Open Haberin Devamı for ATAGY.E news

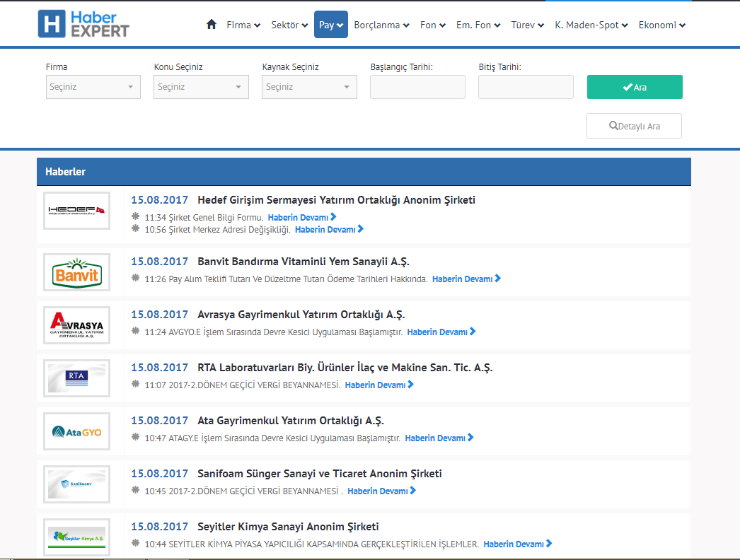coord(439,438)
